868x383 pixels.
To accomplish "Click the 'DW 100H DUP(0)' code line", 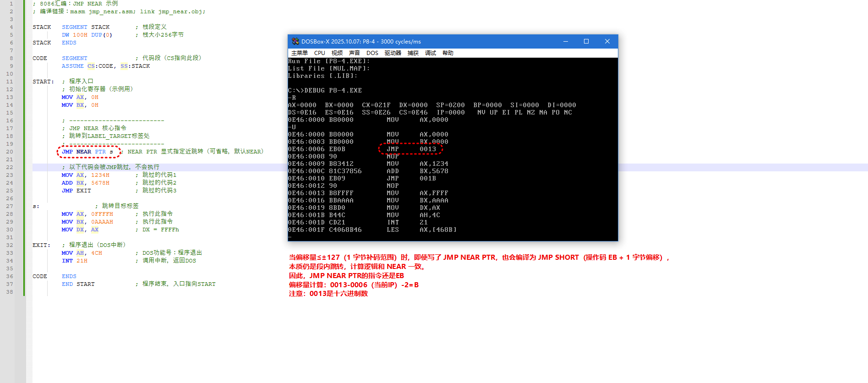I will pos(87,35).
